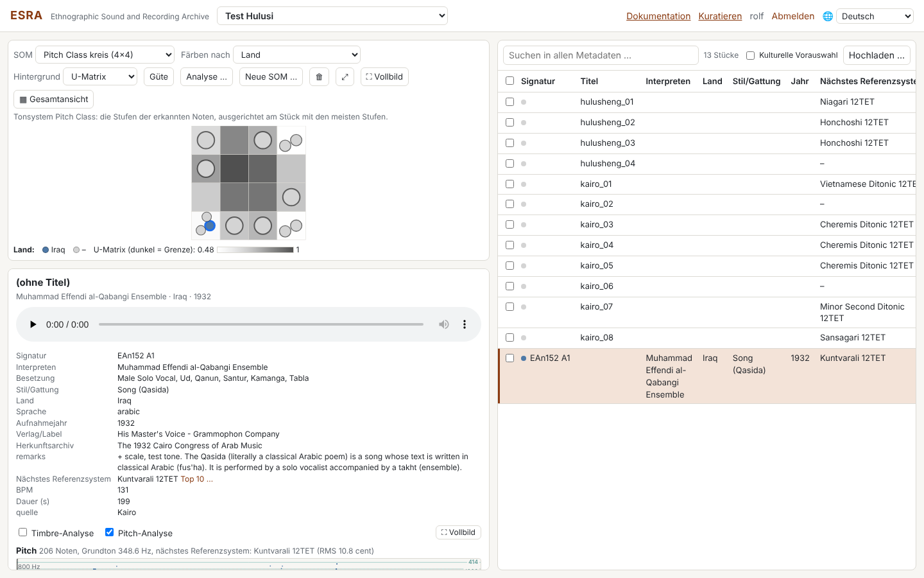
Task: Open the Analyse menu button
Action: (x=207, y=77)
